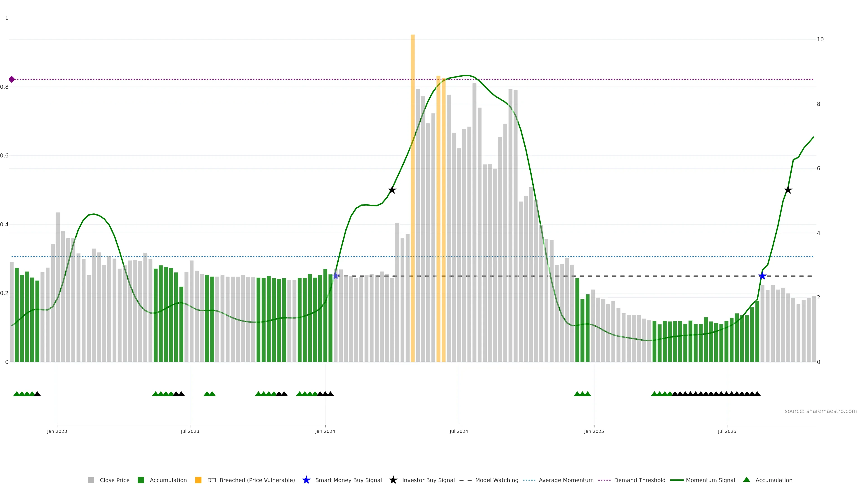Click the Jan 2025 x-axis label

click(x=594, y=431)
